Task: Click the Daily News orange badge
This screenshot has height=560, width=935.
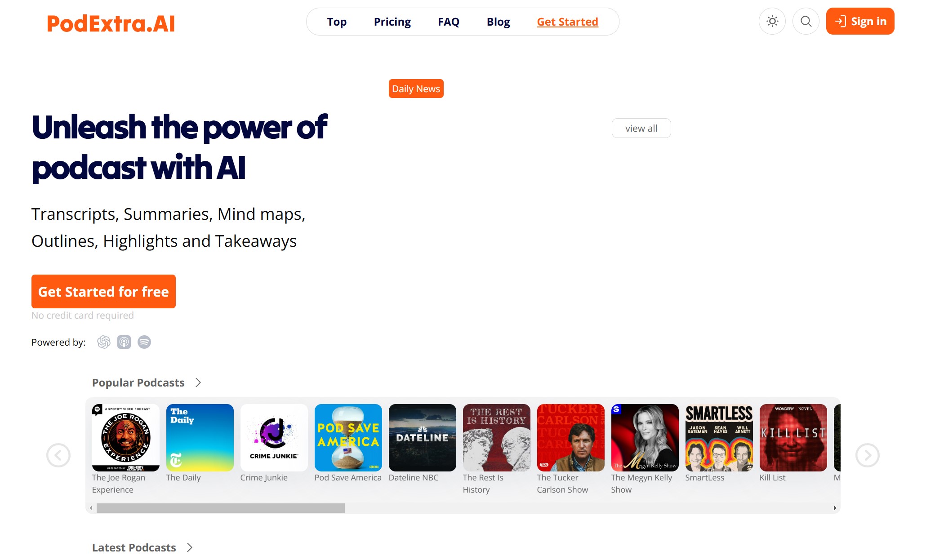Action: click(415, 88)
